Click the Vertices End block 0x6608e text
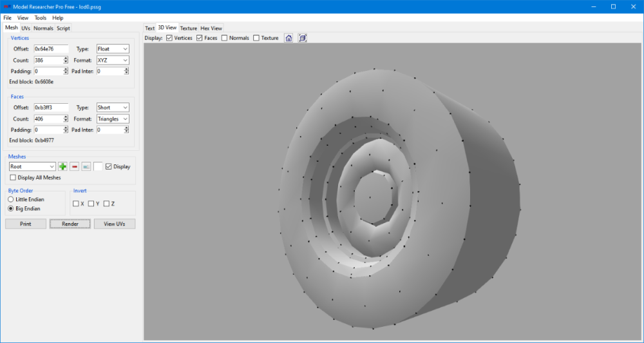The width and height of the screenshot is (644, 343). 31,82
